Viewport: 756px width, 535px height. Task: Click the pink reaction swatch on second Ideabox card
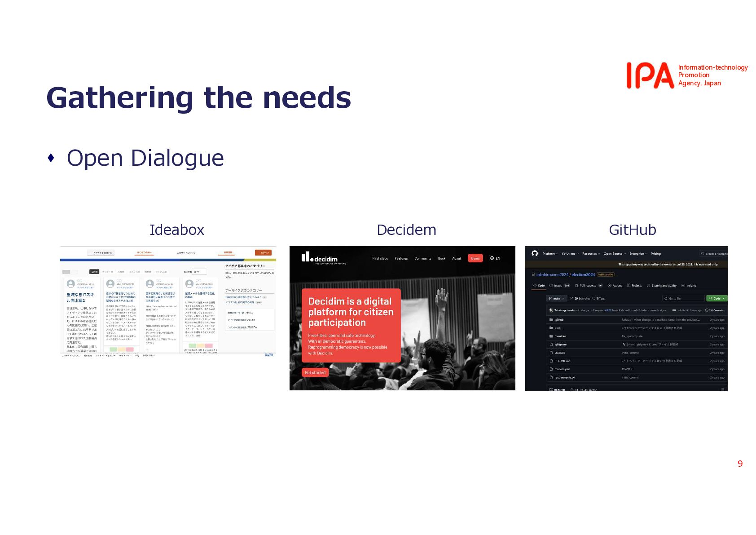130,349
